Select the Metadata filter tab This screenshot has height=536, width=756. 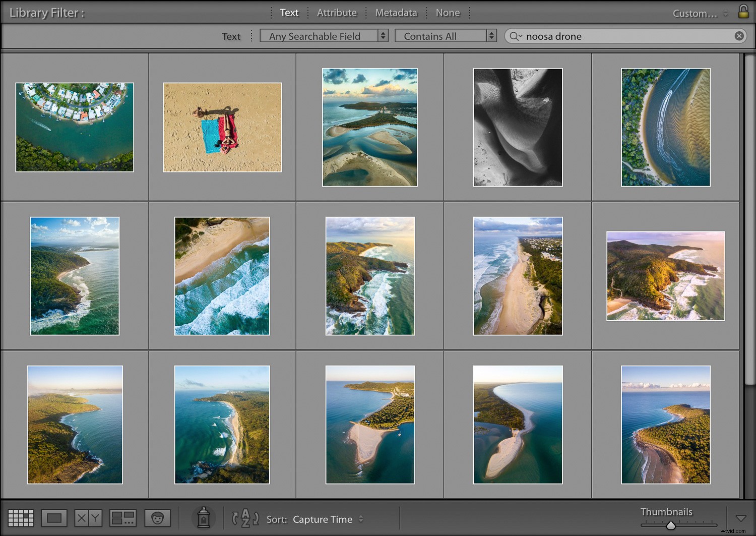396,13
